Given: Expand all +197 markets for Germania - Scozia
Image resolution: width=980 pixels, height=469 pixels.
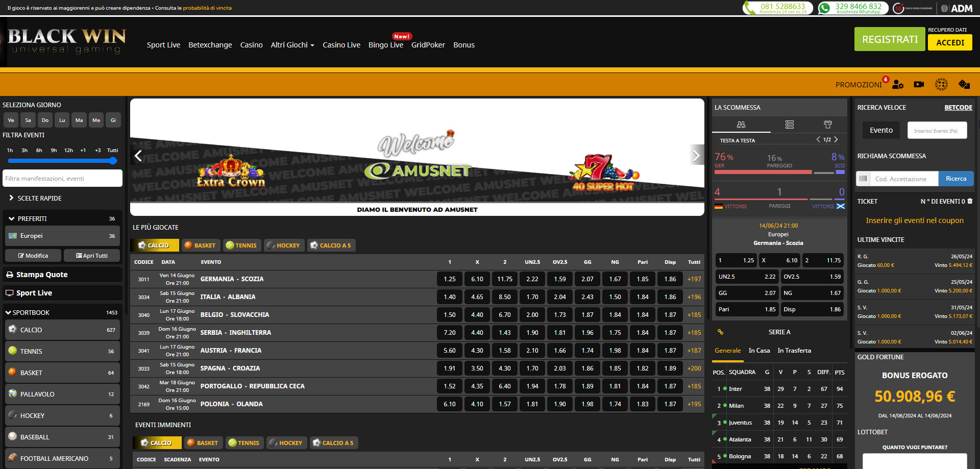Looking at the screenshot, I should [x=694, y=279].
